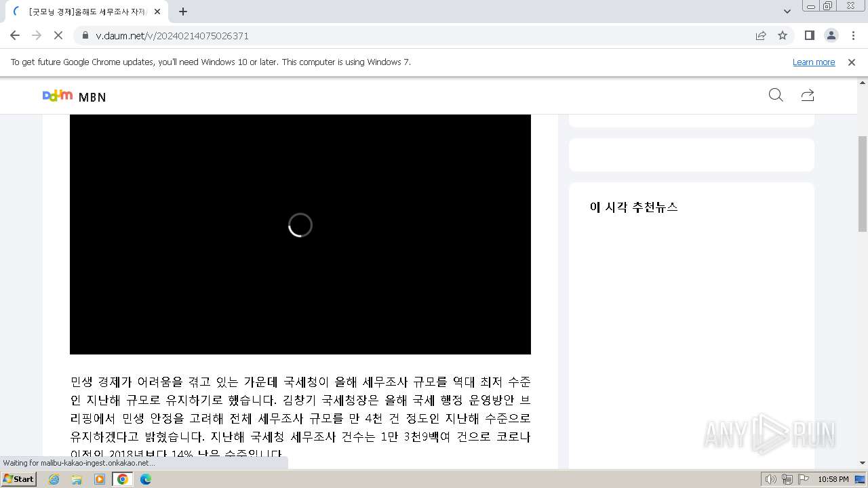
Task: Open network status tray icon
Action: (x=787, y=479)
